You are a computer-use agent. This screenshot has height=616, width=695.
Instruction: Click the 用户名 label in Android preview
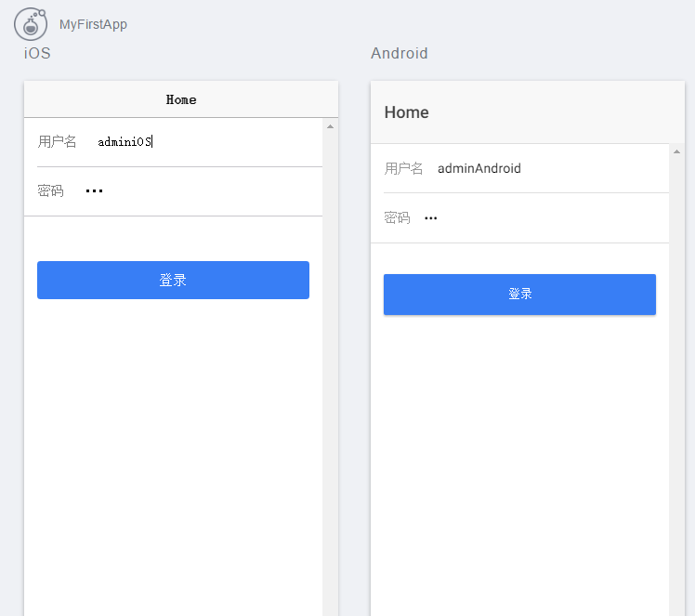pyautogui.click(x=404, y=168)
